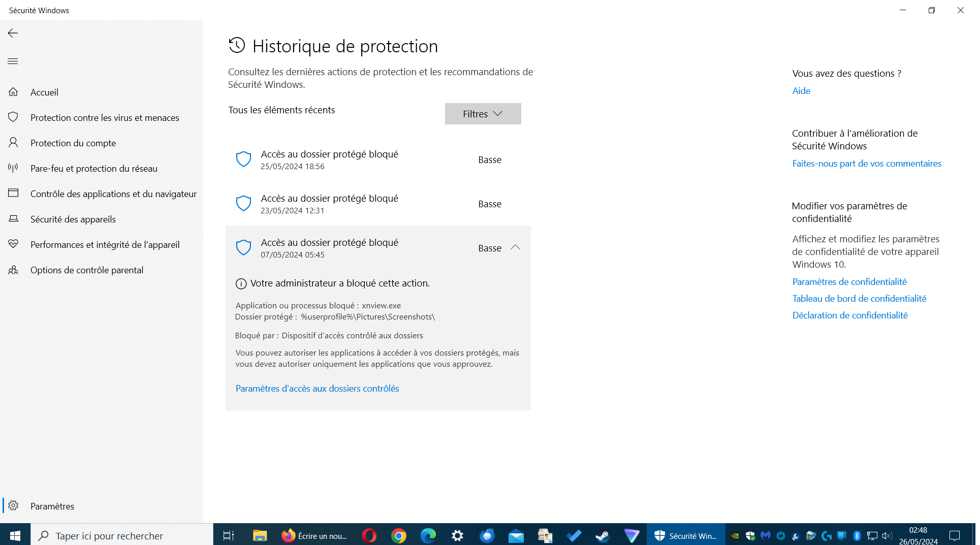The height and width of the screenshot is (545, 980).
Task: Click the virus and threat shield icon
Action: [x=13, y=117]
